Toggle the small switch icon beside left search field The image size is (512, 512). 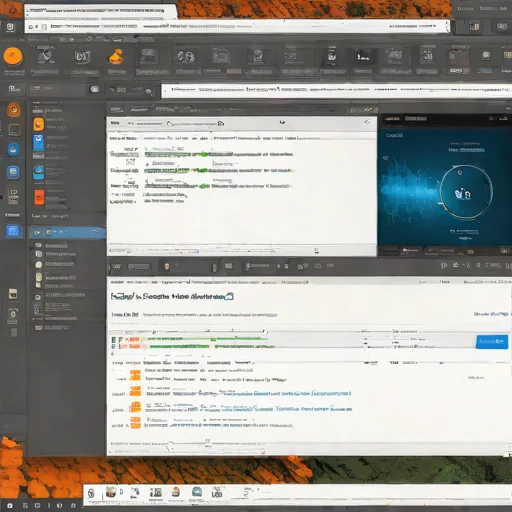[95, 89]
